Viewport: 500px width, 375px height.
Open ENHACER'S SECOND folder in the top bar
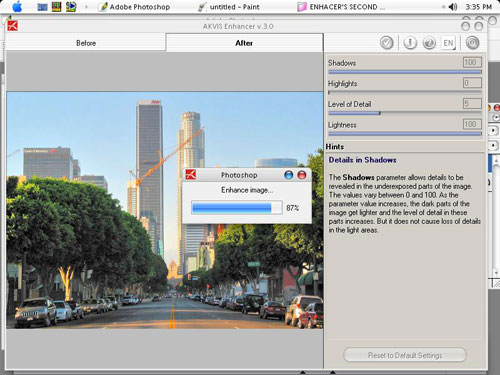tap(341, 7)
